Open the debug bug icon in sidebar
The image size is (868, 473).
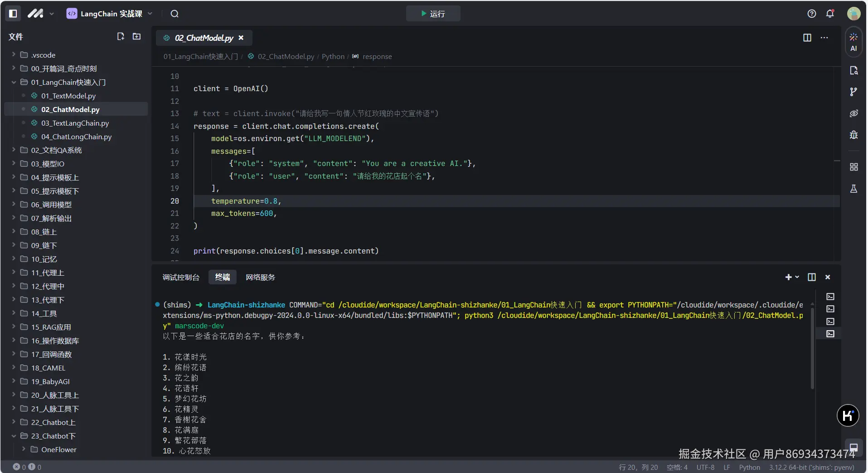click(853, 135)
